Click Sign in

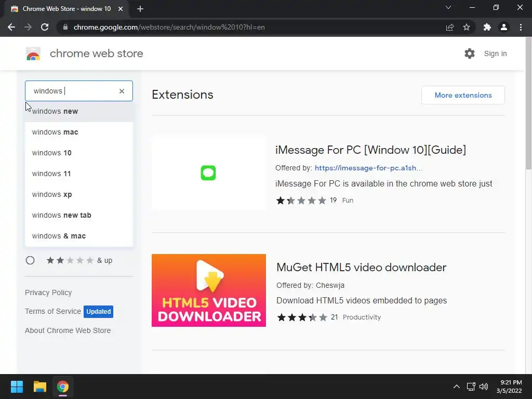[495, 54]
